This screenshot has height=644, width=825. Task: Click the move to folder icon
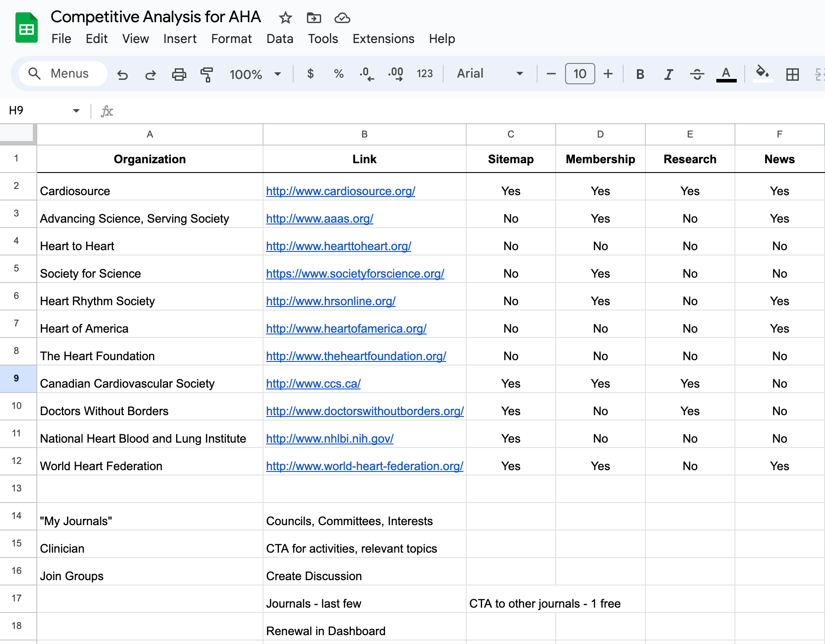point(314,18)
